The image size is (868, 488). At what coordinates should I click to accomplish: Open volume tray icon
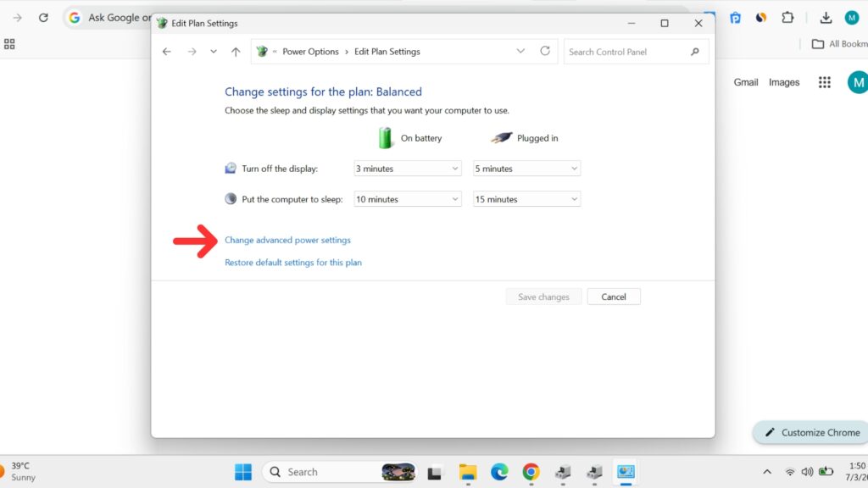807,472
